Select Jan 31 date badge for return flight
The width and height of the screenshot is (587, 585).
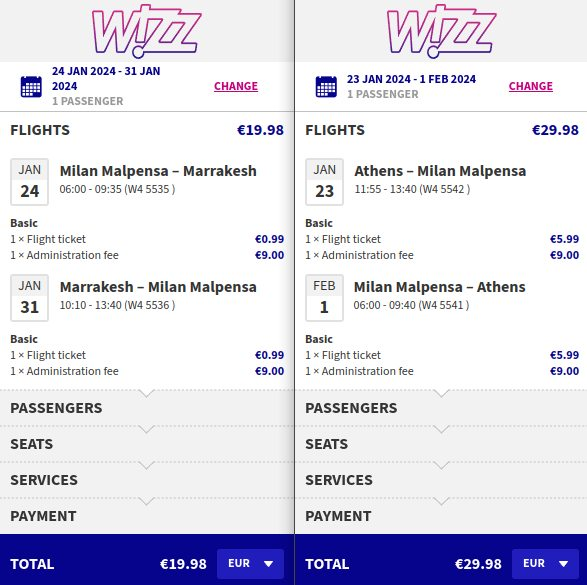(29, 298)
